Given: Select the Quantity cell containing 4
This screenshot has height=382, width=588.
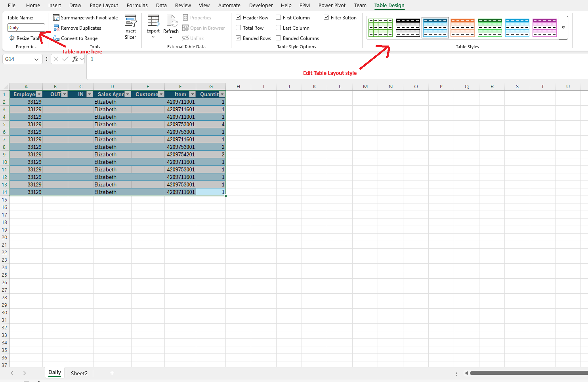Looking at the screenshot, I should (211, 124).
